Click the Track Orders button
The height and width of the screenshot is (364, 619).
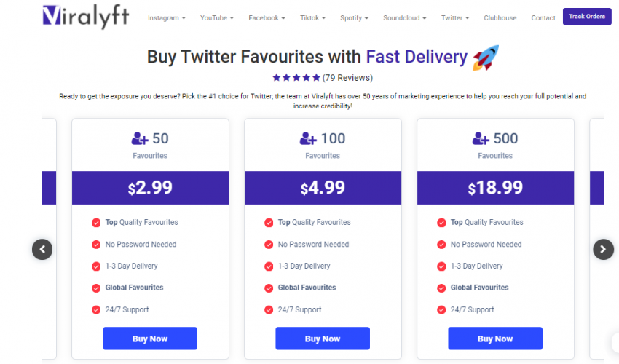(x=587, y=17)
